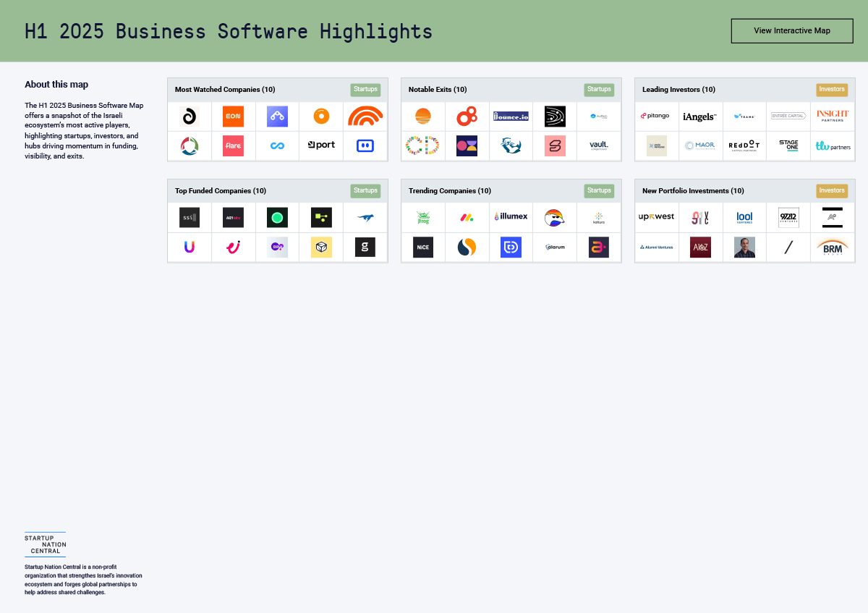Select the upwest logo tile
868x613 pixels.
[656, 217]
